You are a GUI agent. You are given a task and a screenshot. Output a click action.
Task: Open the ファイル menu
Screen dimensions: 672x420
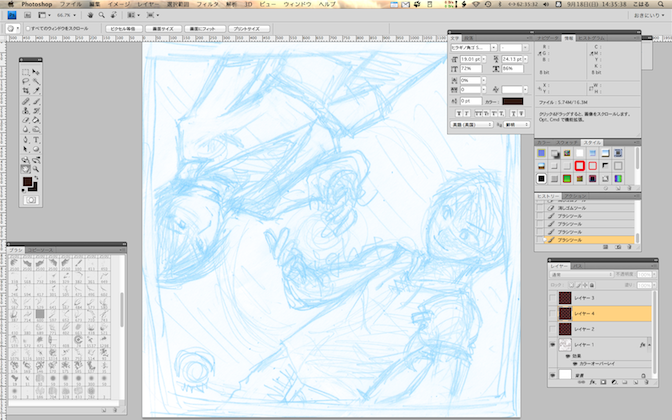71,4
